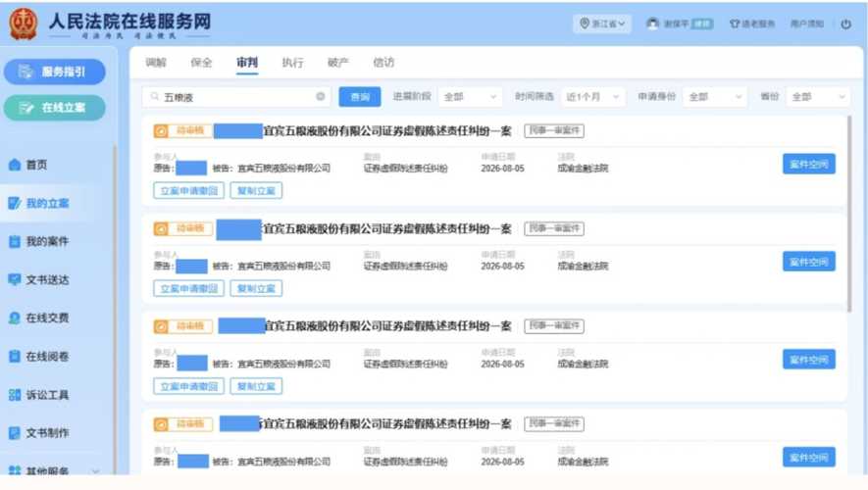Click the orange status icon on the third case

click(x=161, y=326)
